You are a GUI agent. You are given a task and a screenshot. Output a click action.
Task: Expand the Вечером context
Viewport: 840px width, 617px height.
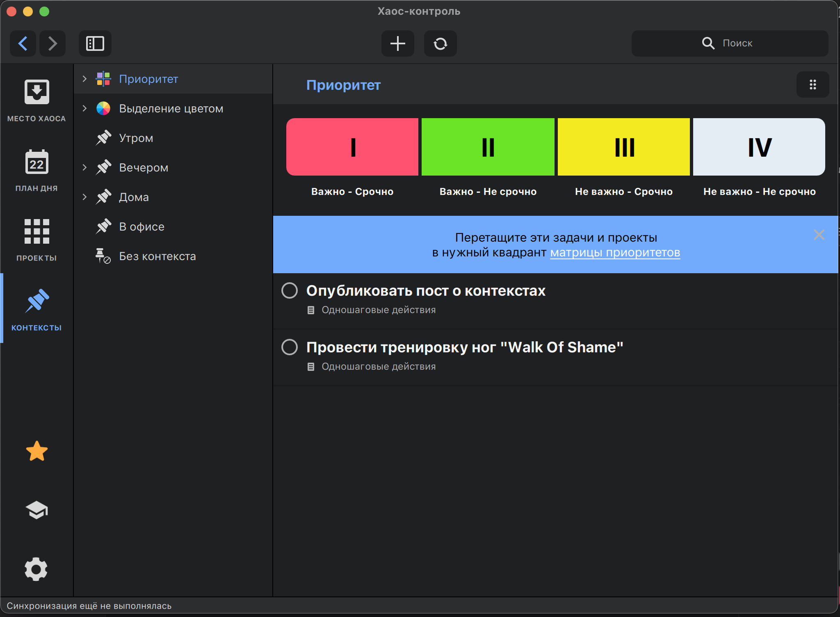[x=84, y=167]
